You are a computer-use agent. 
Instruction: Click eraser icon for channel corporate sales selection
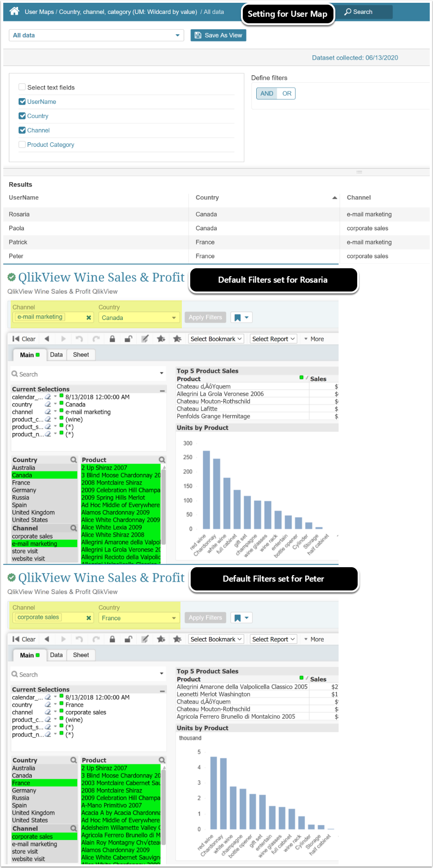(x=48, y=712)
